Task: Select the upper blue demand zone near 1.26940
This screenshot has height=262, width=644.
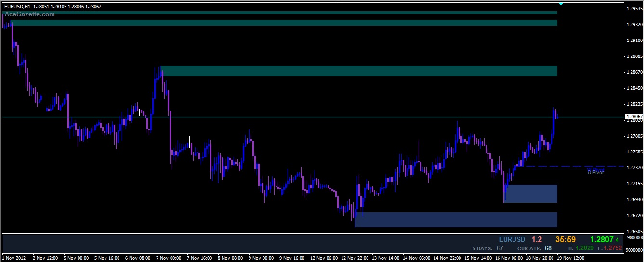Action: [x=531, y=193]
